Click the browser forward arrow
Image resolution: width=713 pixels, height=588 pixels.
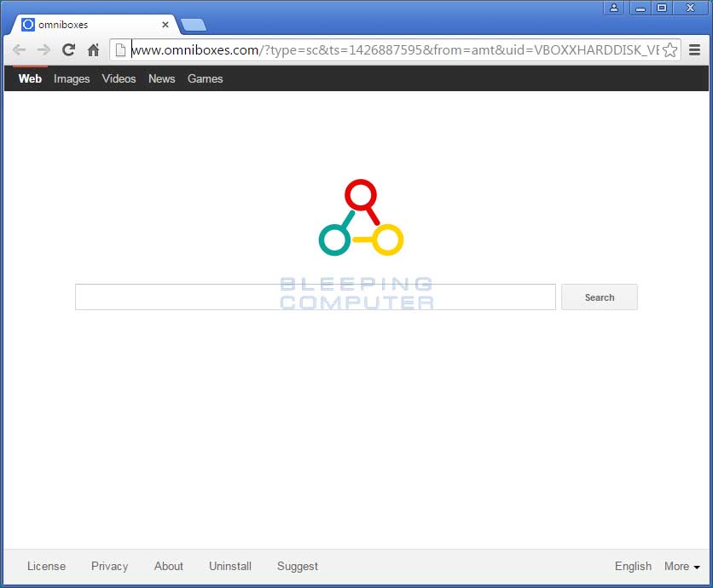pyautogui.click(x=43, y=49)
